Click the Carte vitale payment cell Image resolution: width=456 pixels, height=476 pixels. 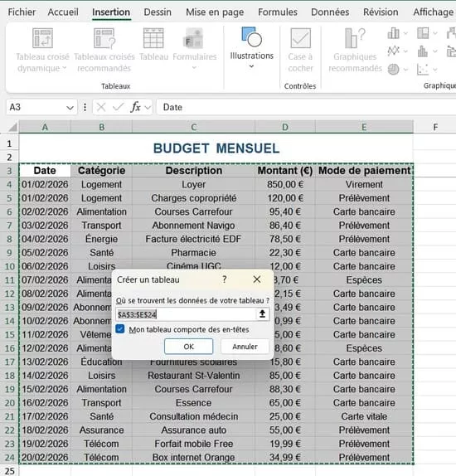(364, 416)
